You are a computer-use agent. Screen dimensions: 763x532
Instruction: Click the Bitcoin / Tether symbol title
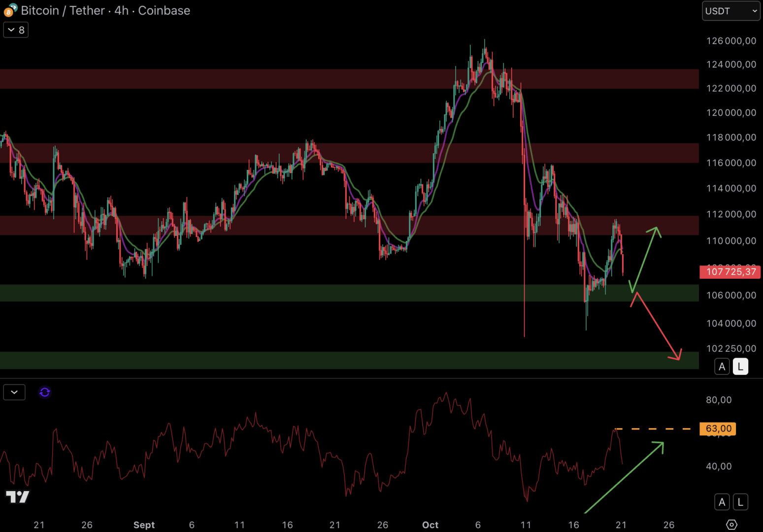click(105, 10)
